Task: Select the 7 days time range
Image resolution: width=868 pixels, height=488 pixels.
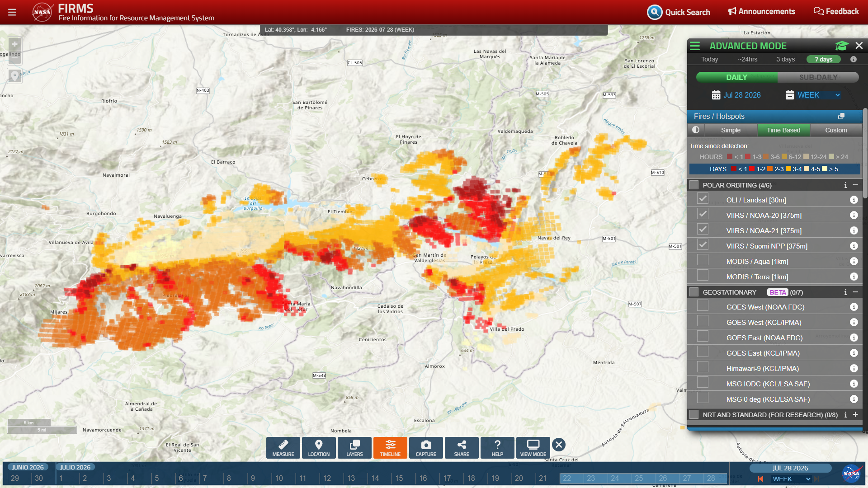Action: click(824, 59)
